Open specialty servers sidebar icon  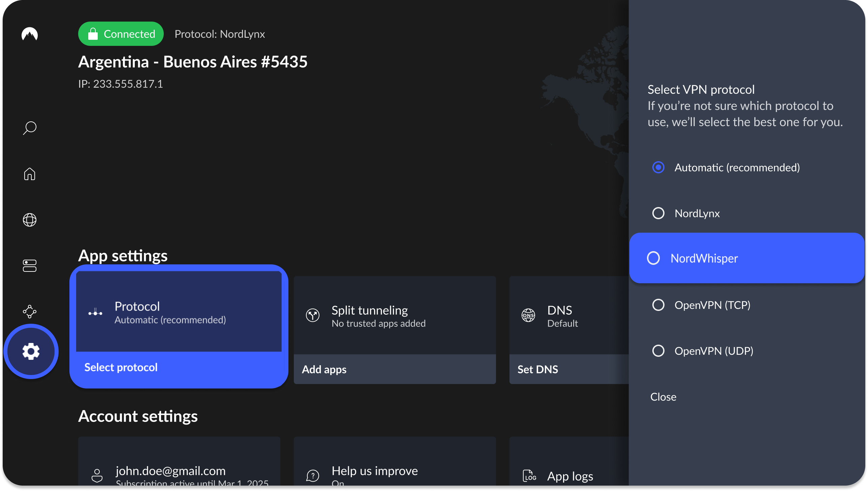point(30,266)
